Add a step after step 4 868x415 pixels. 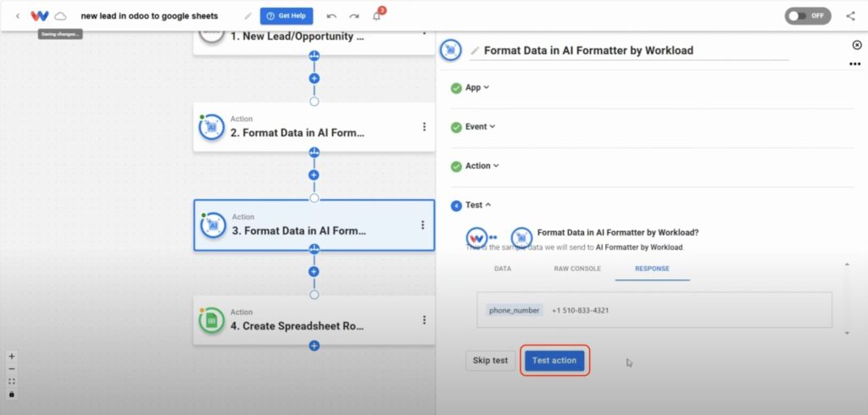point(314,346)
